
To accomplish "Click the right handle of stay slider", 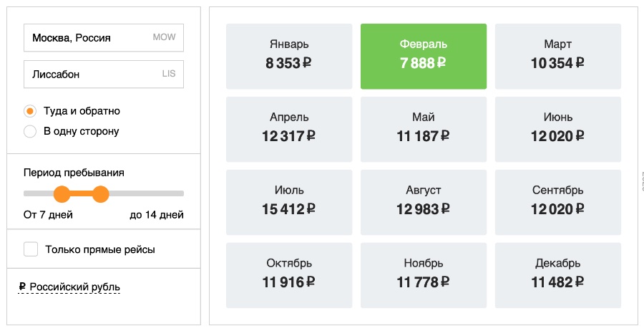I will pyautogui.click(x=100, y=193).
